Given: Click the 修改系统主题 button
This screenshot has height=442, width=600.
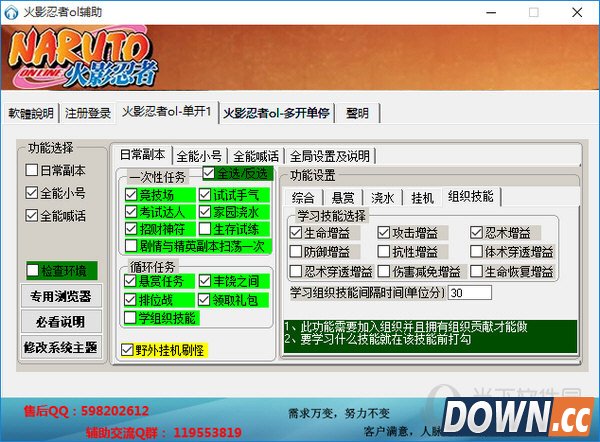Looking at the screenshot, I should click(61, 347).
